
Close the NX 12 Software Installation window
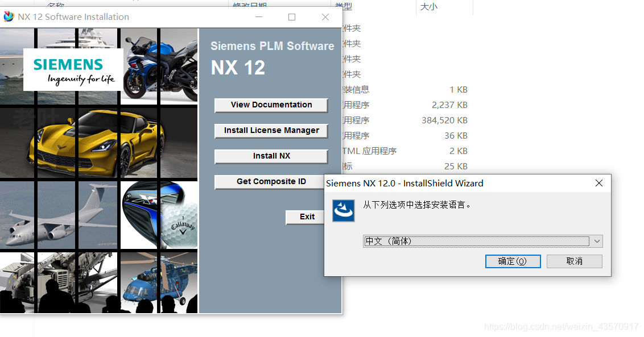click(325, 17)
